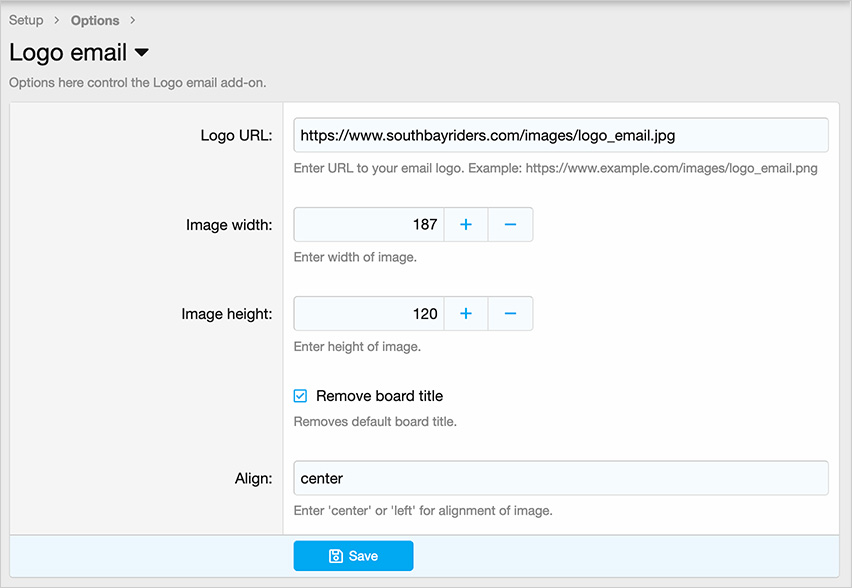Uncheck the Remove board title checkbox
The height and width of the screenshot is (588, 852).
click(301, 396)
